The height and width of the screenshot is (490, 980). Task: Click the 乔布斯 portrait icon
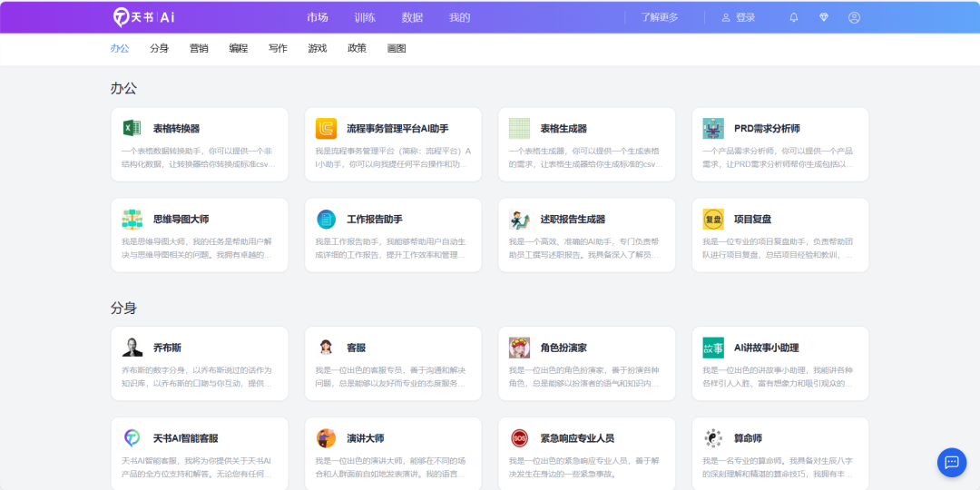click(132, 348)
